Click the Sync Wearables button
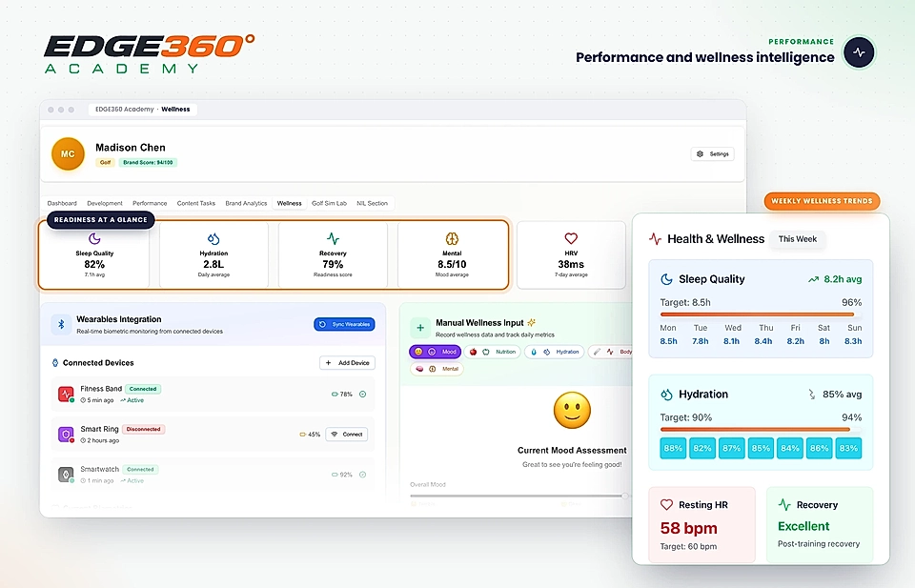The height and width of the screenshot is (588, 915). coord(344,324)
